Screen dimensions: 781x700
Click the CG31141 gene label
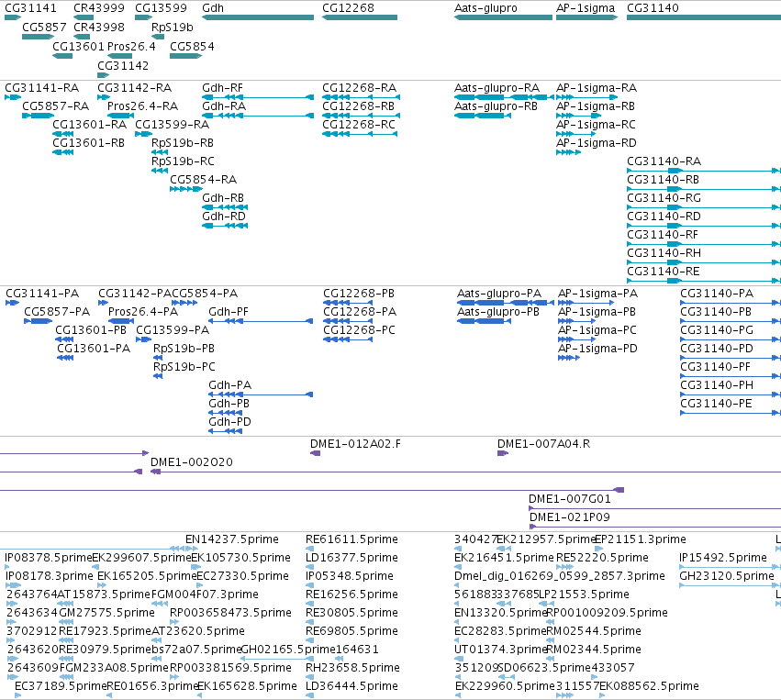coord(31,8)
